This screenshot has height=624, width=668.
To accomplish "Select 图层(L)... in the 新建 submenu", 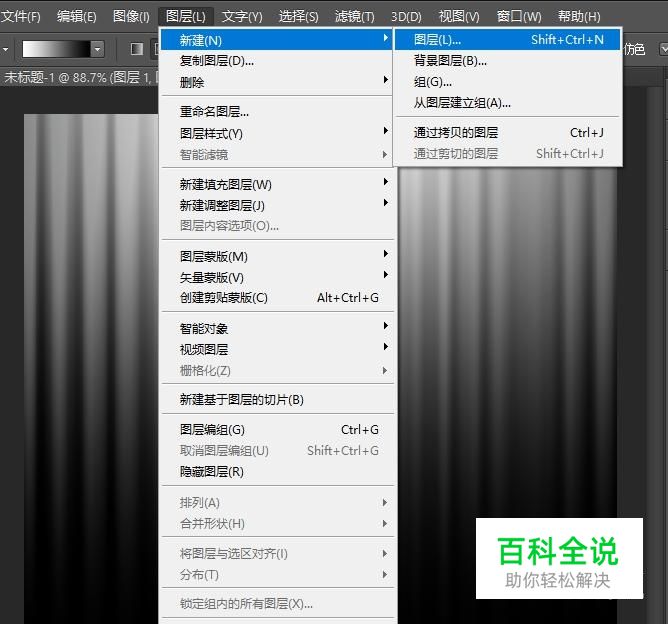I will coord(507,40).
